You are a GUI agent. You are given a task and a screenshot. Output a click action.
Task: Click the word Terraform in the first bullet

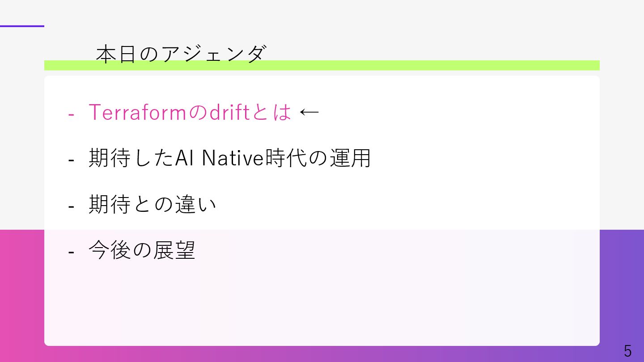[137, 112]
